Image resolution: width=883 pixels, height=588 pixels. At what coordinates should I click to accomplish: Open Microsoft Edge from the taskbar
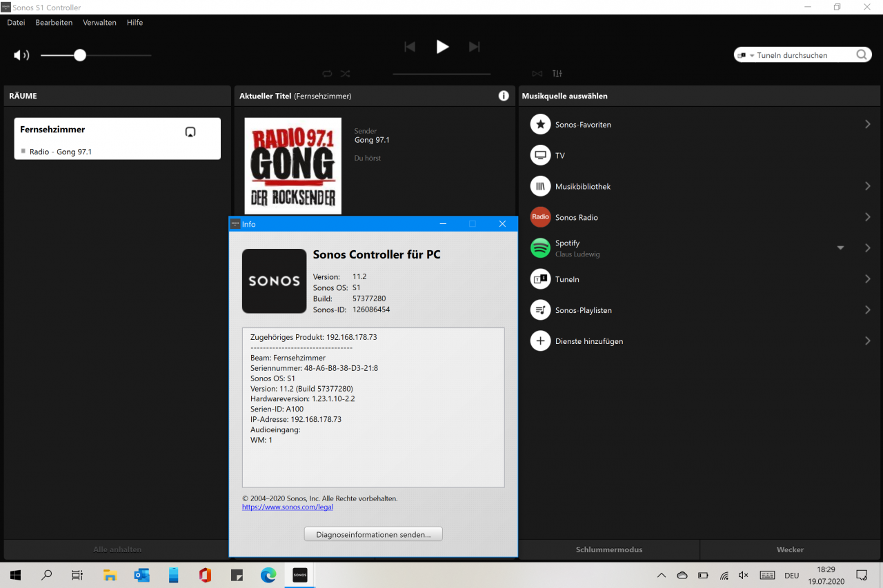click(x=268, y=575)
